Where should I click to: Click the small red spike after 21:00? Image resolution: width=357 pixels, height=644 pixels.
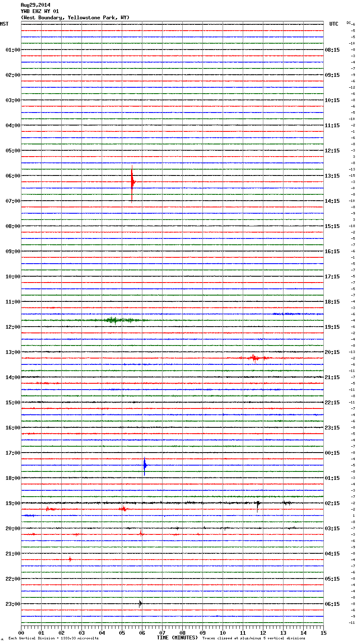[x=70, y=559]
